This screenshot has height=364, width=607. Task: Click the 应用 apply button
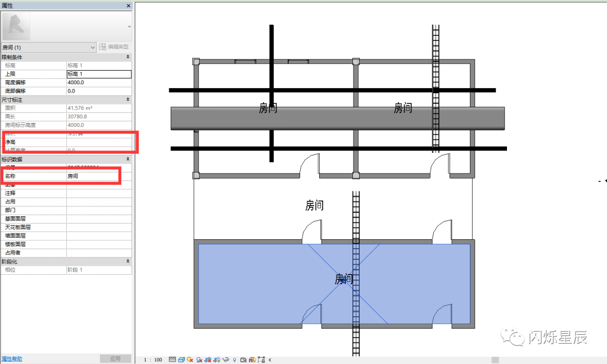[115, 358]
